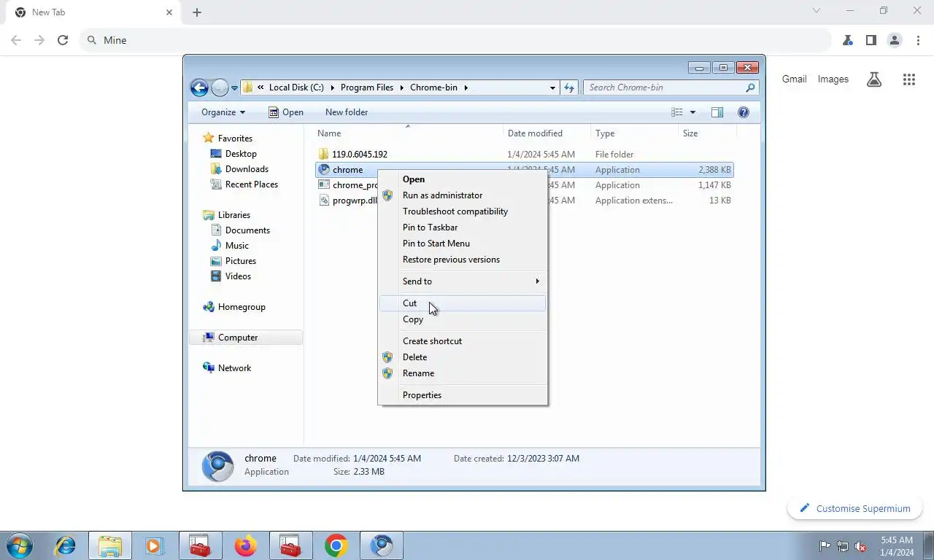Select Desktop under Favorites
This screenshot has width=934, height=560.
241,154
